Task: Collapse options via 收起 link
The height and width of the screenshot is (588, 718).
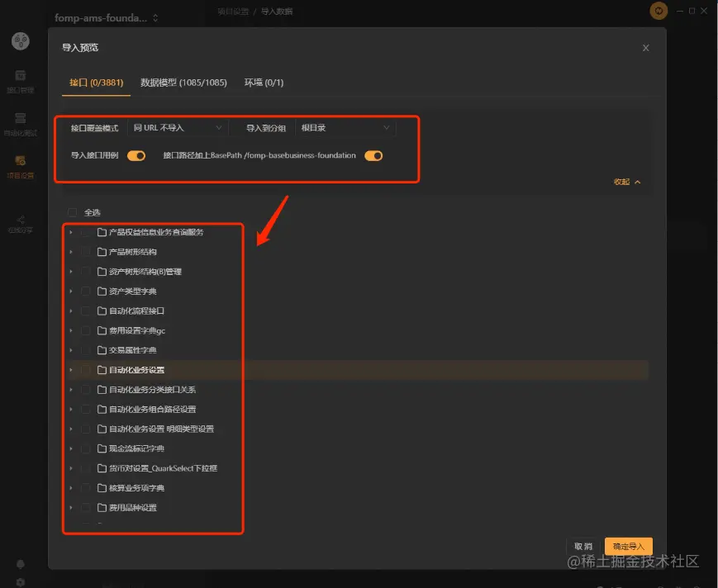Action: pos(627,182)
